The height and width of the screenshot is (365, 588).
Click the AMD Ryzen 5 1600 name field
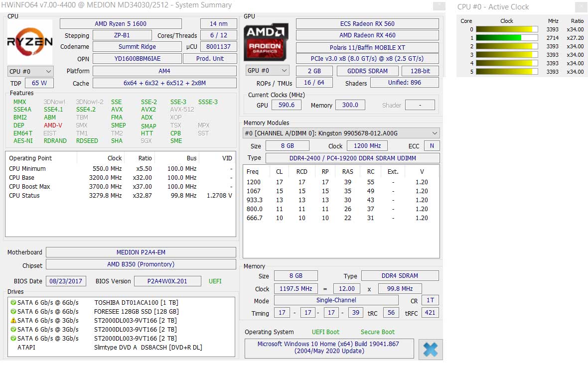[x=121, y=23]
